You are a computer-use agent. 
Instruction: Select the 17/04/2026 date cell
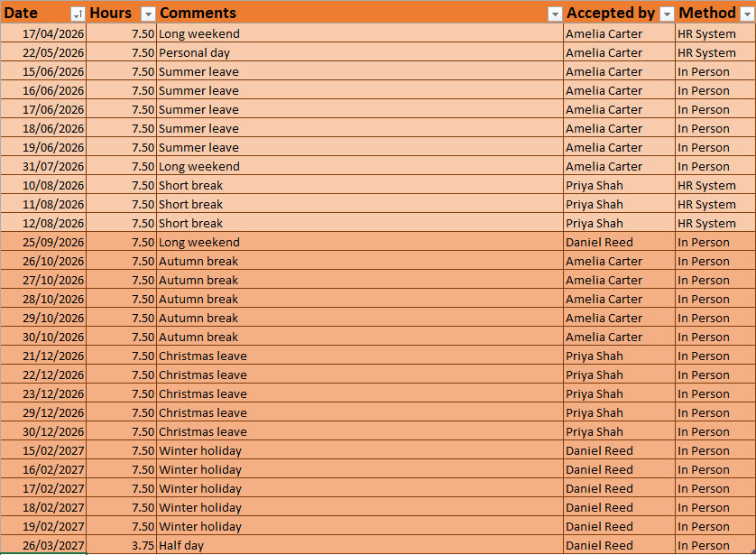(43, 33)
